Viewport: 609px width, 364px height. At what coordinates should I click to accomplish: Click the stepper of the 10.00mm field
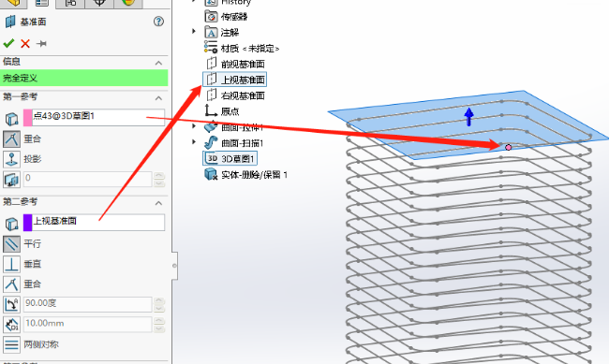159,325
